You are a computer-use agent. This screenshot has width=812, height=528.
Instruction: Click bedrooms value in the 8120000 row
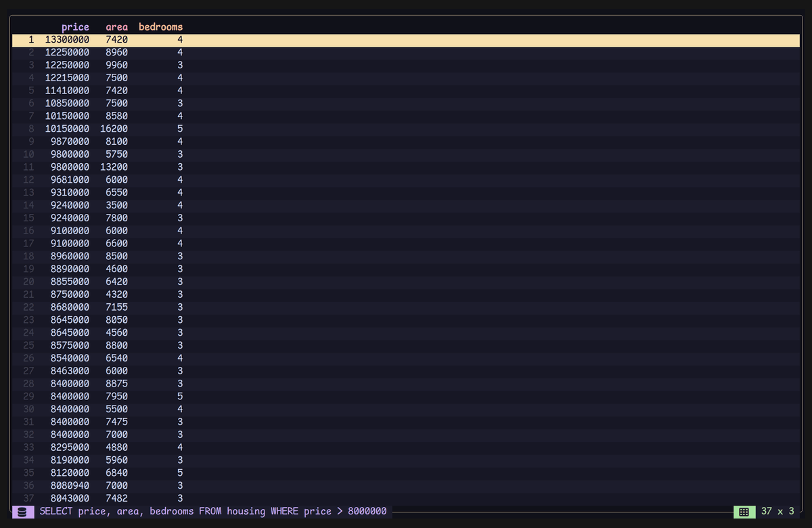tap(180, 473)
